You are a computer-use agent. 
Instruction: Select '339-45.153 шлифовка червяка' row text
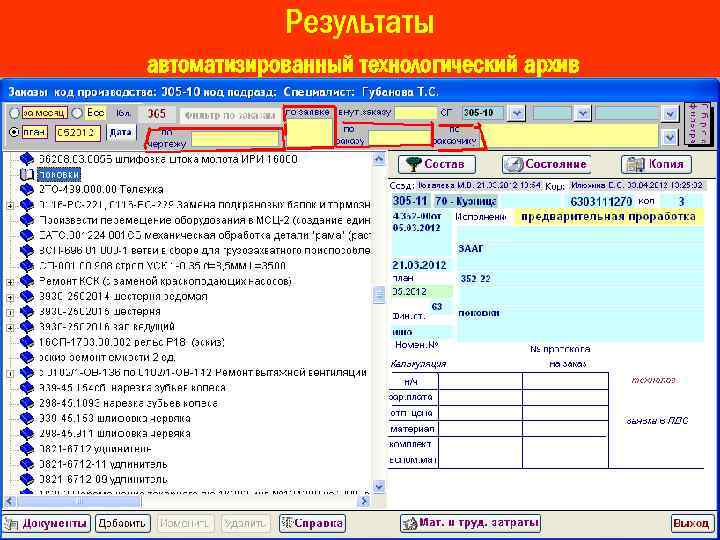(x=115, y=418)
